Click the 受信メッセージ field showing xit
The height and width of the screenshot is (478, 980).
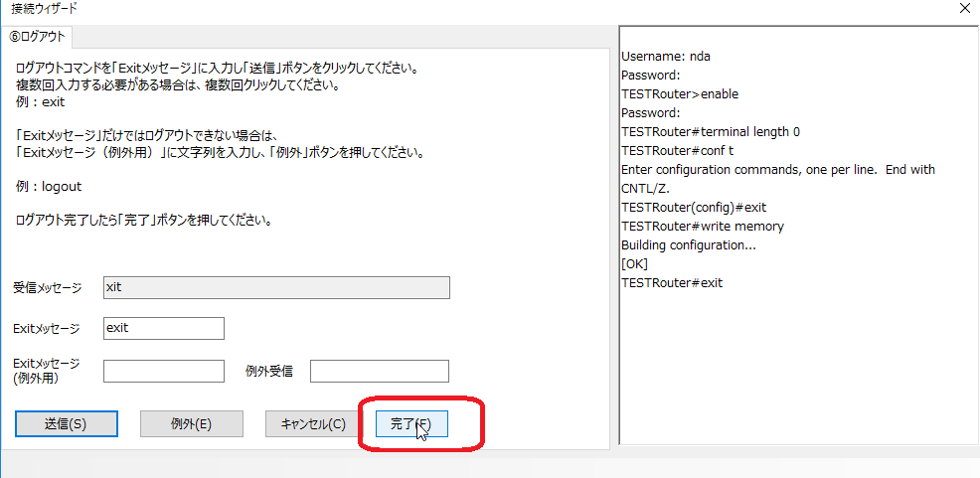[x=276, y=287]
